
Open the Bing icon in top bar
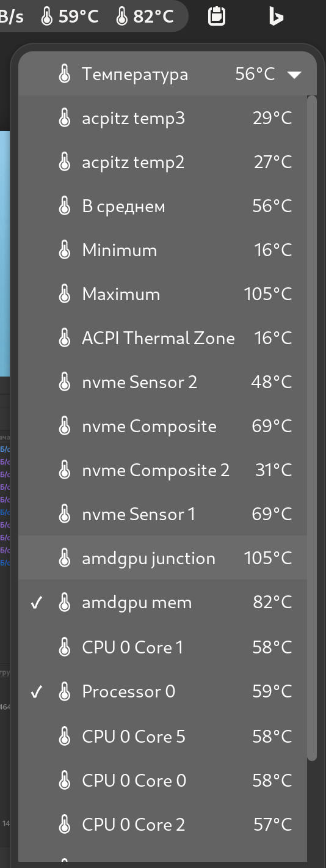coord(276,17)
